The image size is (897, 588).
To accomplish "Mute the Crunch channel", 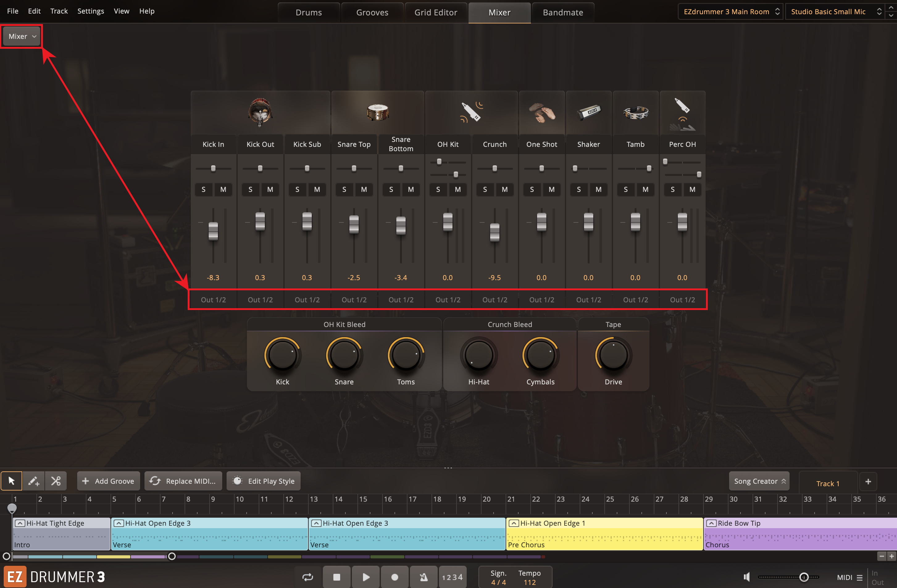I will [505, 189].
